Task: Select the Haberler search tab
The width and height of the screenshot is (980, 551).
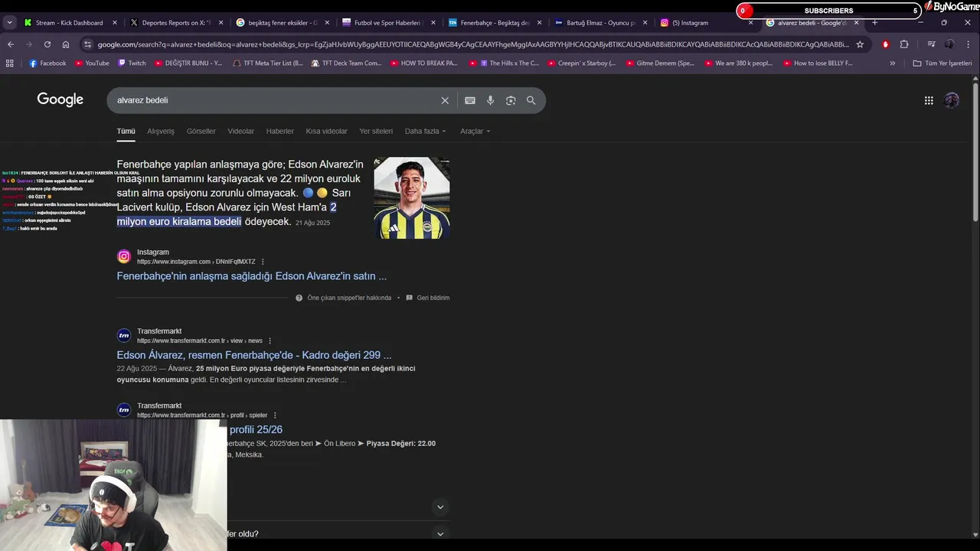Action: pos(279,131)
